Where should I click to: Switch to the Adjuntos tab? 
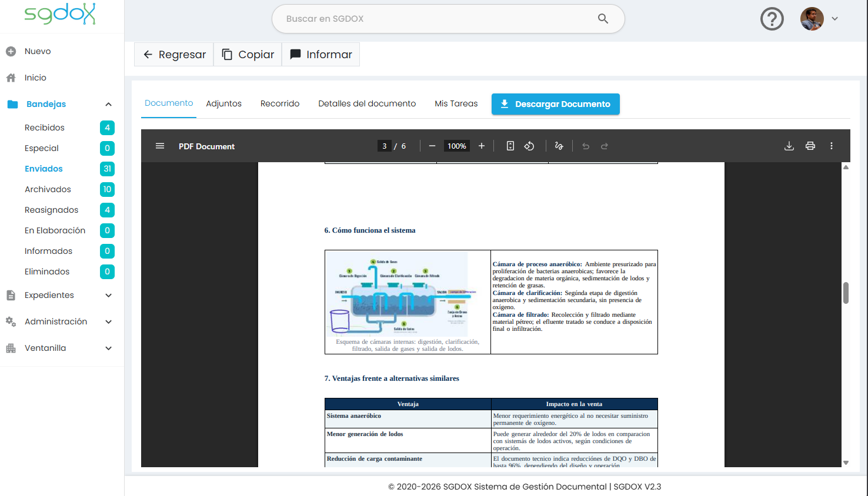point(223,103)
